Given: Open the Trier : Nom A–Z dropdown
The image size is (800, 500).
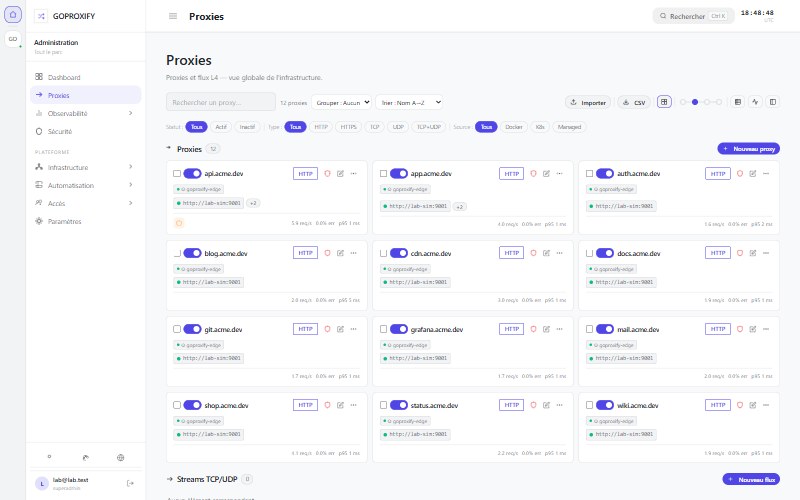Looking at the screenshot, I should point(409,103).
